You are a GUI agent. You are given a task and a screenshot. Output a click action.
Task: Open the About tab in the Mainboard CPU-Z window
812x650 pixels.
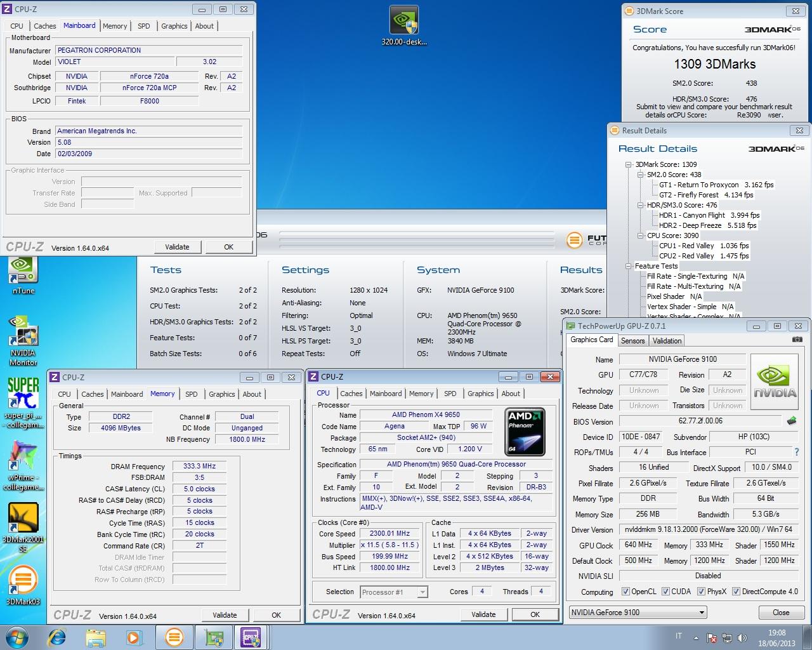click(x=204, y=26)
